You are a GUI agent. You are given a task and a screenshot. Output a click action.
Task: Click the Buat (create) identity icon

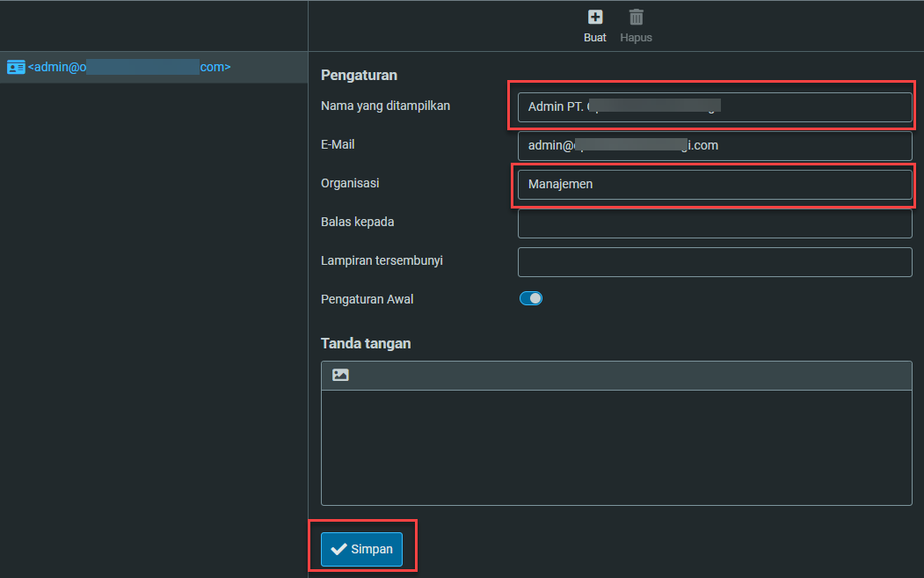click(x=595, y=18)
